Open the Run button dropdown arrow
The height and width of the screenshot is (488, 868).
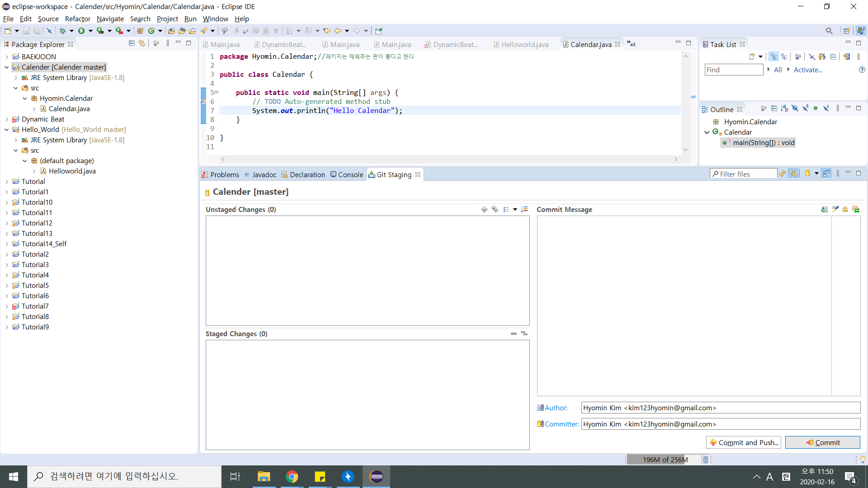(90, 31)
